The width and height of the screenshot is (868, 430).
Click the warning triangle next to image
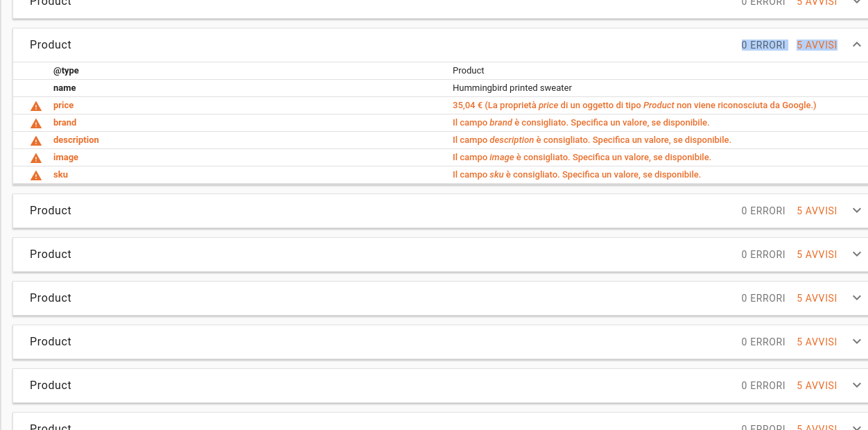click(x=35, y=157)
